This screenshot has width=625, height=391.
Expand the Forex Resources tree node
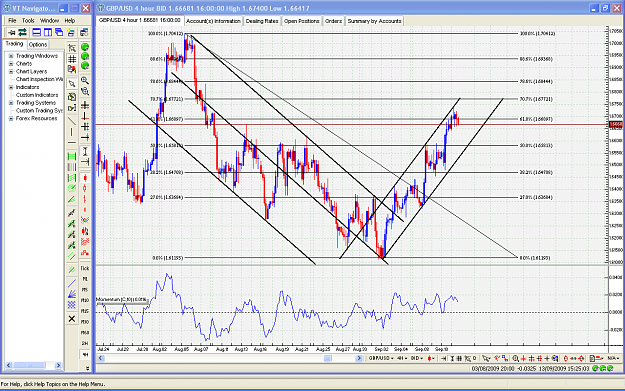[11, 119]
